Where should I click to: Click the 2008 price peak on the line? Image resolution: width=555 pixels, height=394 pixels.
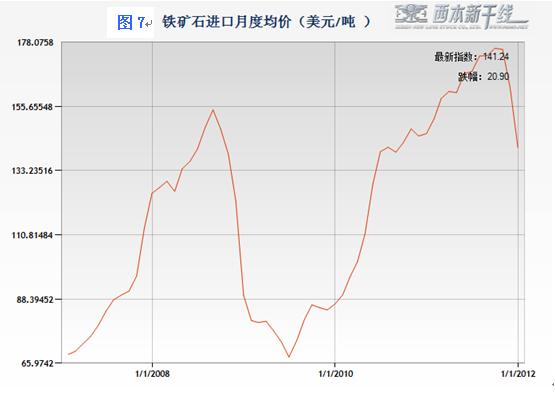click(213, 110)
